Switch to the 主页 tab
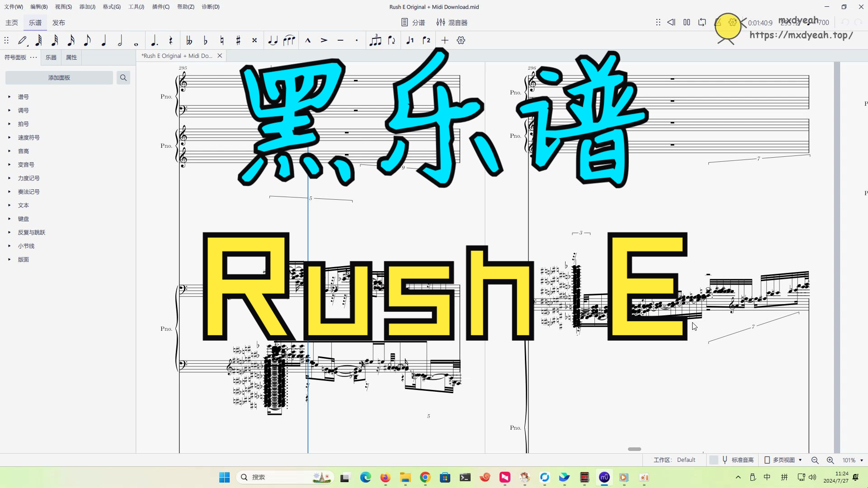The height and width of the screenshot is (488, 868). click(x=12, y=23)
